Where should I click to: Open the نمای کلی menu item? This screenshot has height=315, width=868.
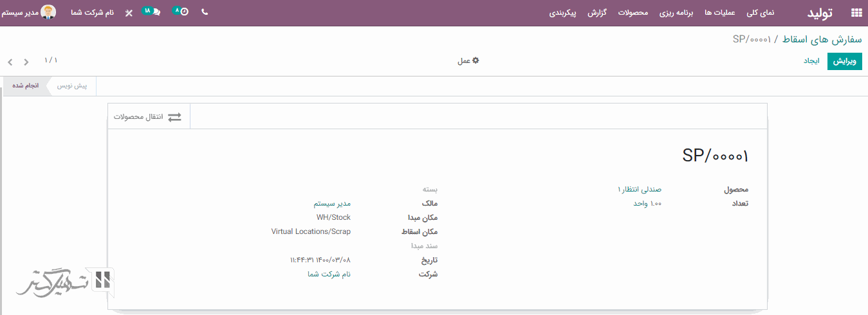point(760,13)
